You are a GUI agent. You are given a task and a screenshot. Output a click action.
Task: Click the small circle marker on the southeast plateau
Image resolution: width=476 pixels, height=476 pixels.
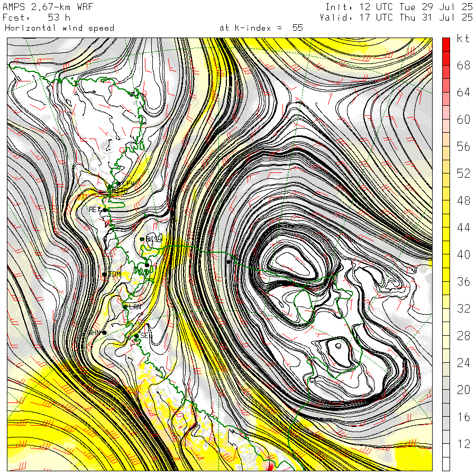click(338, 345)
